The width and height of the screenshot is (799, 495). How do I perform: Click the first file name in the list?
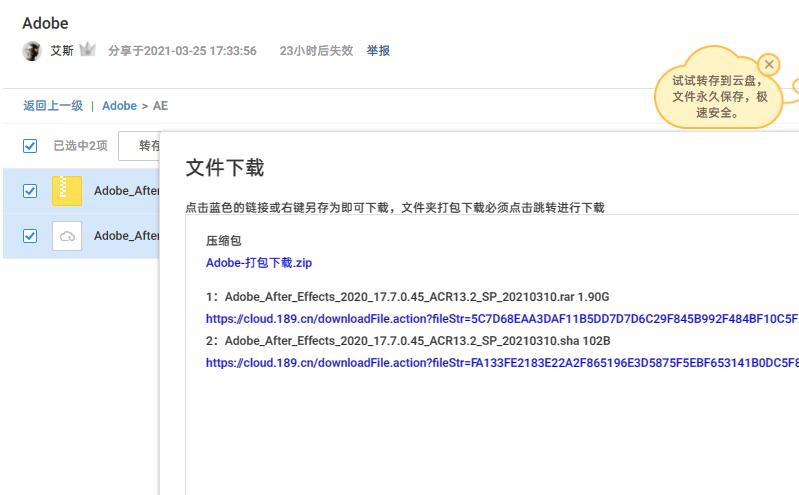127,191
